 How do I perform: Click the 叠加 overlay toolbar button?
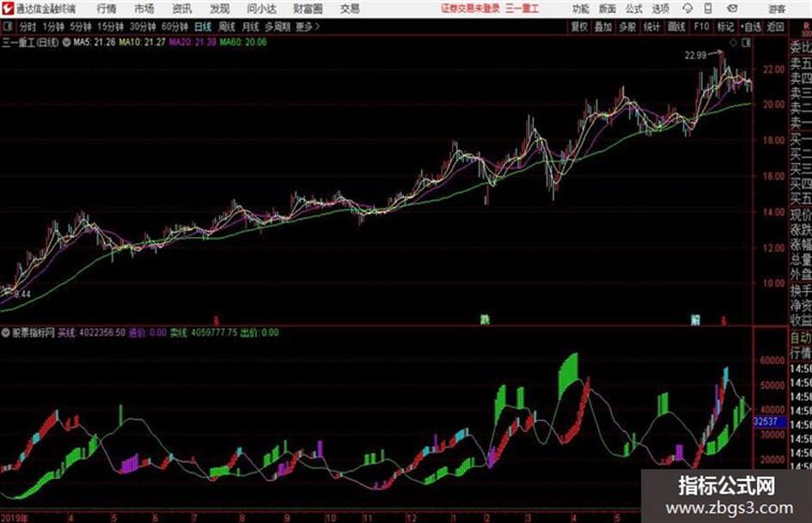click(603, 27)
